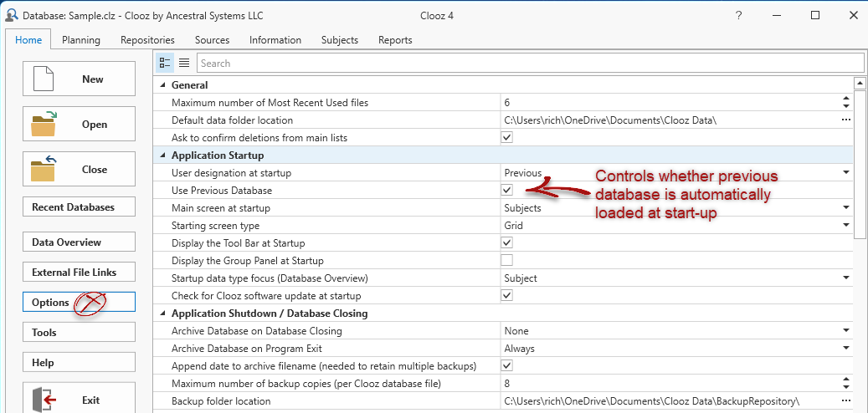868x413 pixels.
Task: Browse for default data folder location
Action: pyautogui.click(x=845, y=120)
